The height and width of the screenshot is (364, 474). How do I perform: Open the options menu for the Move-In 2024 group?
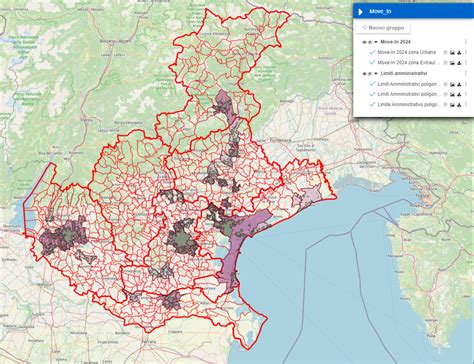[x=466, y=42]
